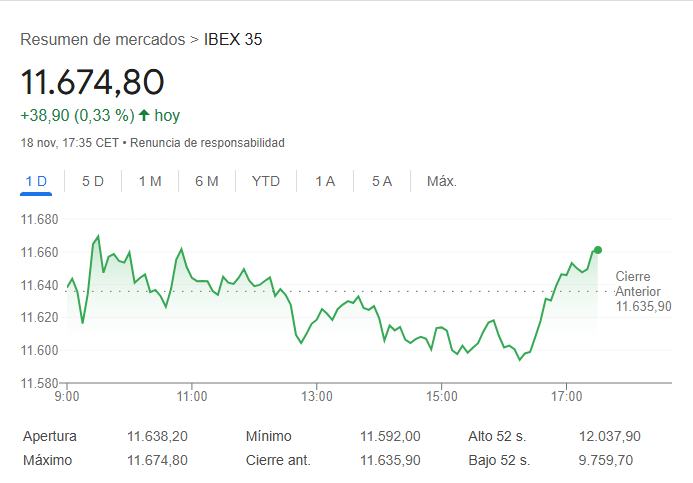Viewport: 693px width, 483px height.
Task: Switch to the 5 D chart tab
Action: click(93, 181)
